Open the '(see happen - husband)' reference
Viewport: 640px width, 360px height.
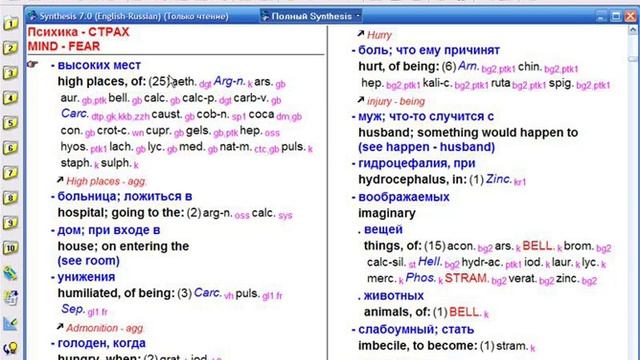point(427,147)
